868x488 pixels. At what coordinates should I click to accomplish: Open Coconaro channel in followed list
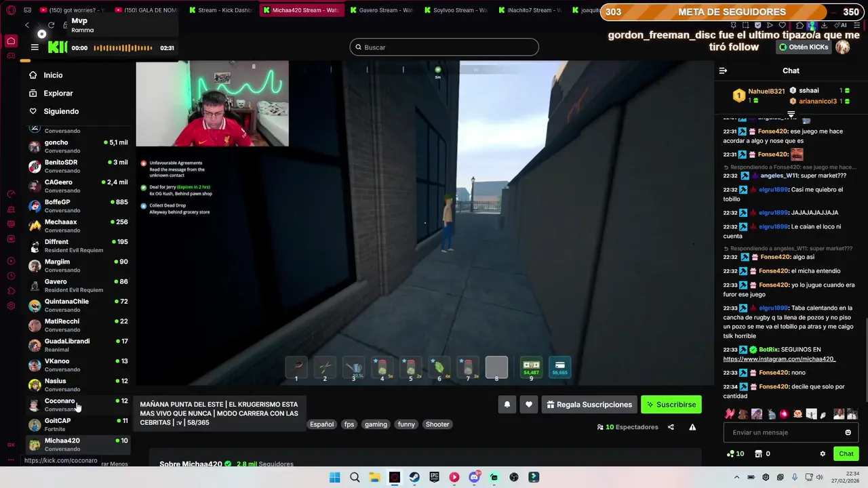point(79,405)
